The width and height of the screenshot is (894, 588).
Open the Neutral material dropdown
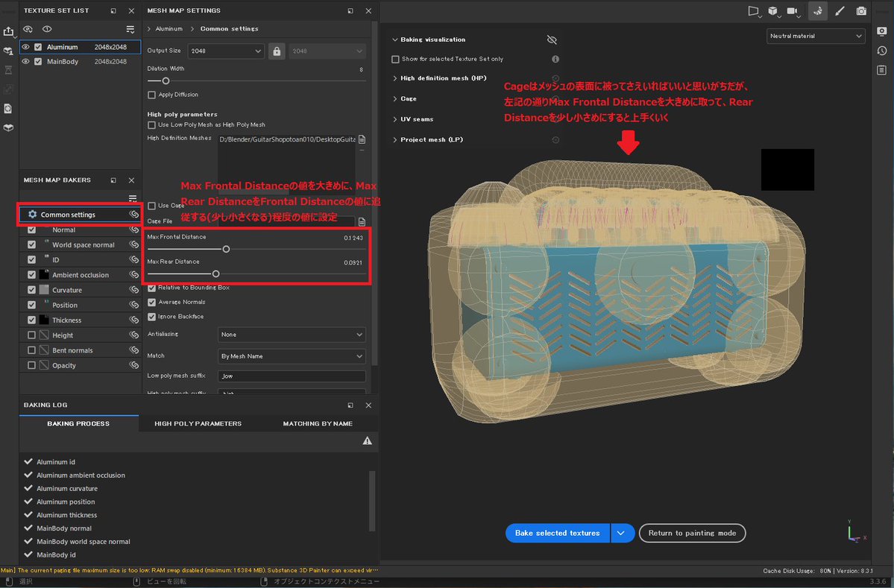point(816,36)
